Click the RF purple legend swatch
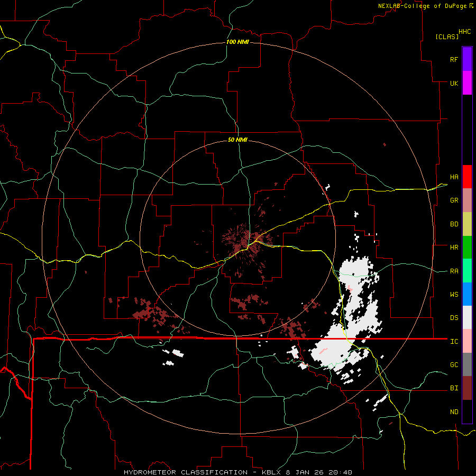Viewport: 476px width, 476px height. [467, 59]
